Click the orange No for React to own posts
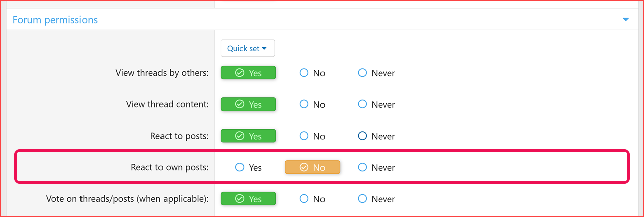Viewport: 644px width, 217px height. 312,167
